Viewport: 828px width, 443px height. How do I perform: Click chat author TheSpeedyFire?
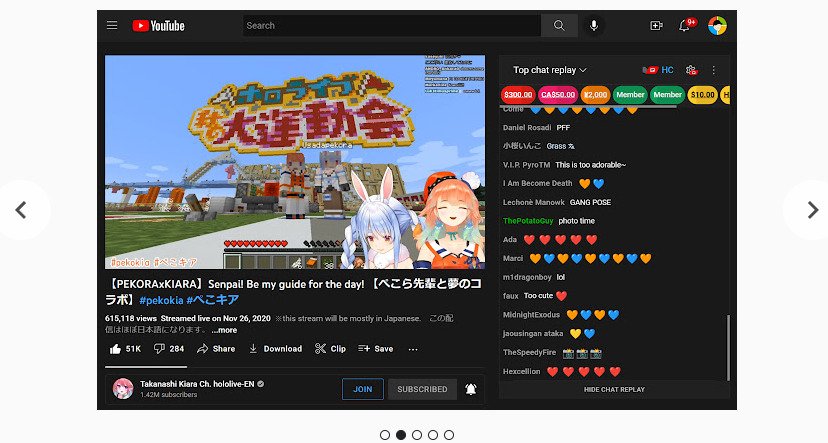(529, 352)
